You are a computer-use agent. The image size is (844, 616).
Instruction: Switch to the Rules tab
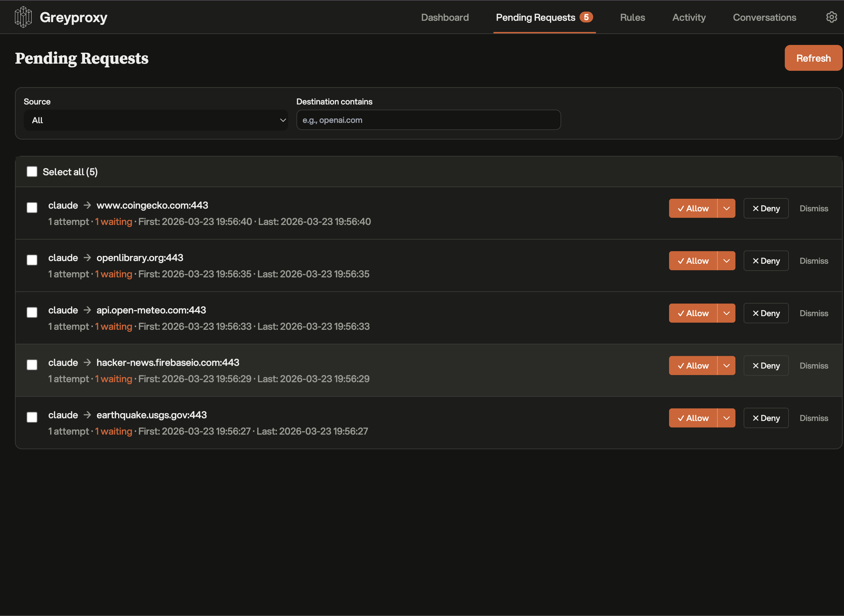(632, 17)
